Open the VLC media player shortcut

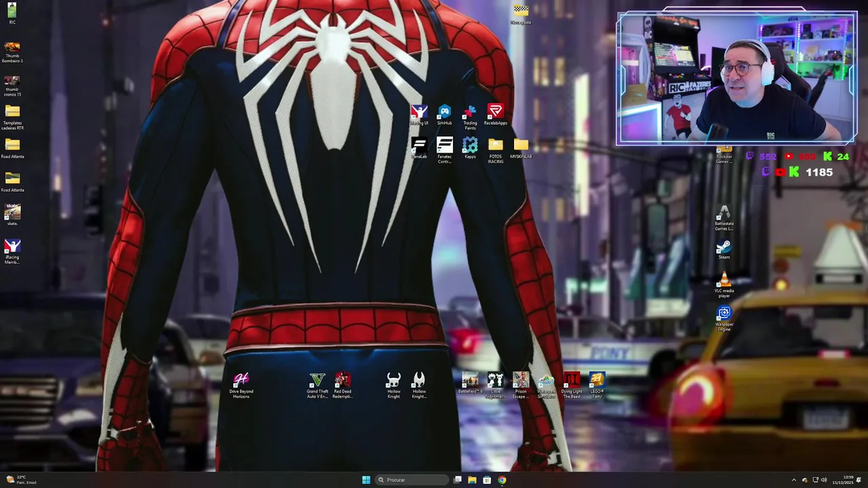pos(724,285)
